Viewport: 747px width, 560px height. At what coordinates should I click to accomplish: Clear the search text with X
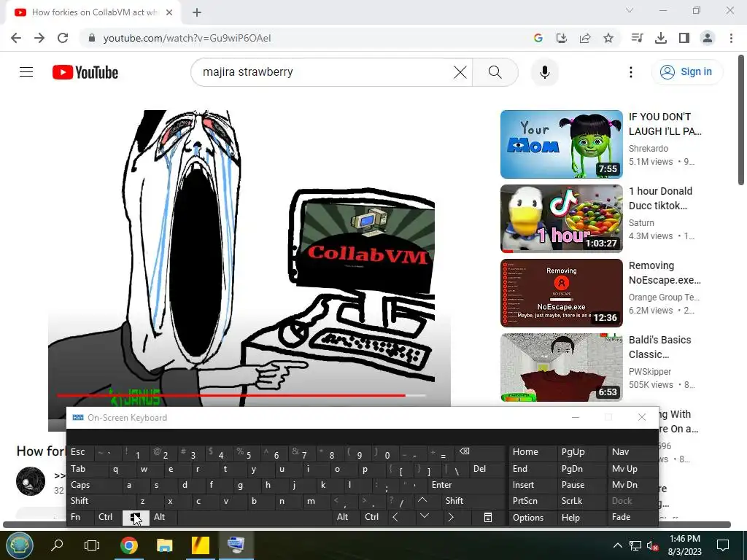coord(460,72)
